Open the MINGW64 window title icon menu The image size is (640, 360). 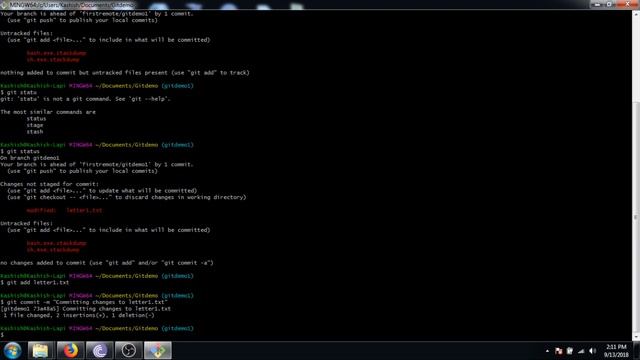point(4,5)
